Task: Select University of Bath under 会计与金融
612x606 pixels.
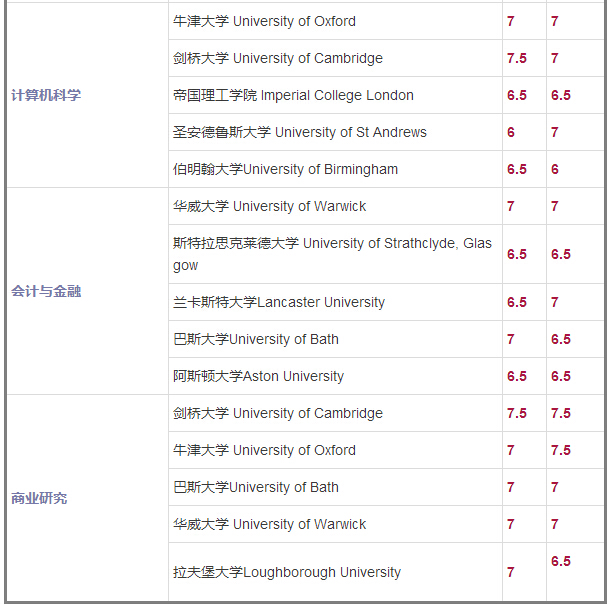Action: [256, 339]
